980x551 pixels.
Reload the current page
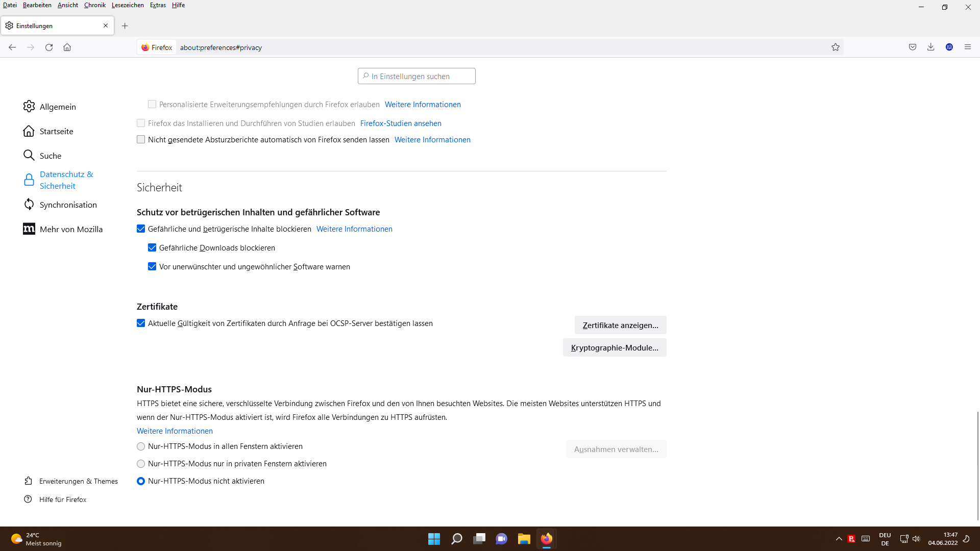pos(49,47)
